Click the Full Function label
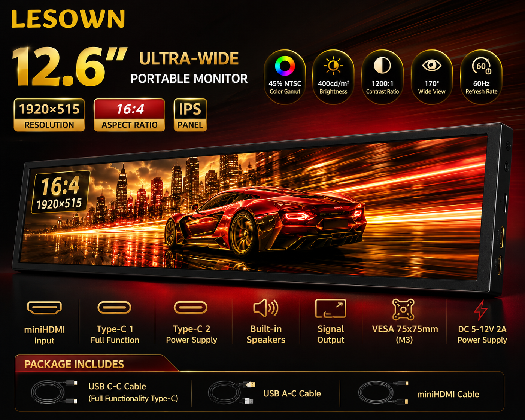Viewport: 525px width, 420px height. click(x=115, y=340)
